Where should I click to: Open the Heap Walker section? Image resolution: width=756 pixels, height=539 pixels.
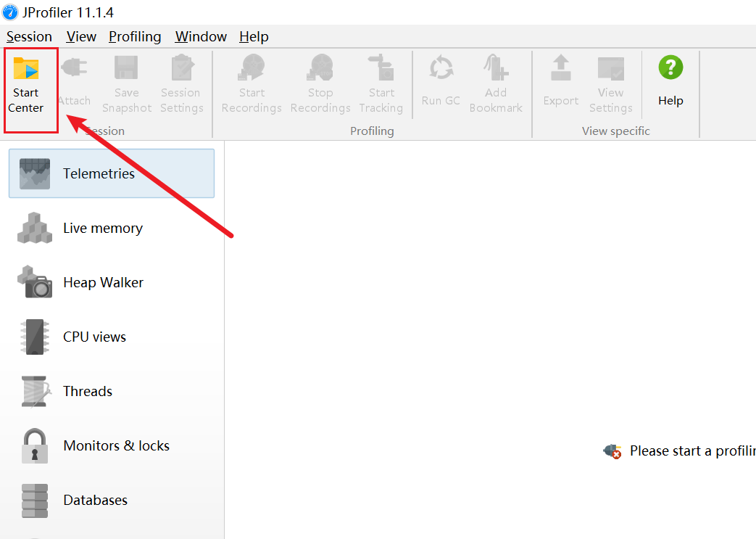coord(103,282)
